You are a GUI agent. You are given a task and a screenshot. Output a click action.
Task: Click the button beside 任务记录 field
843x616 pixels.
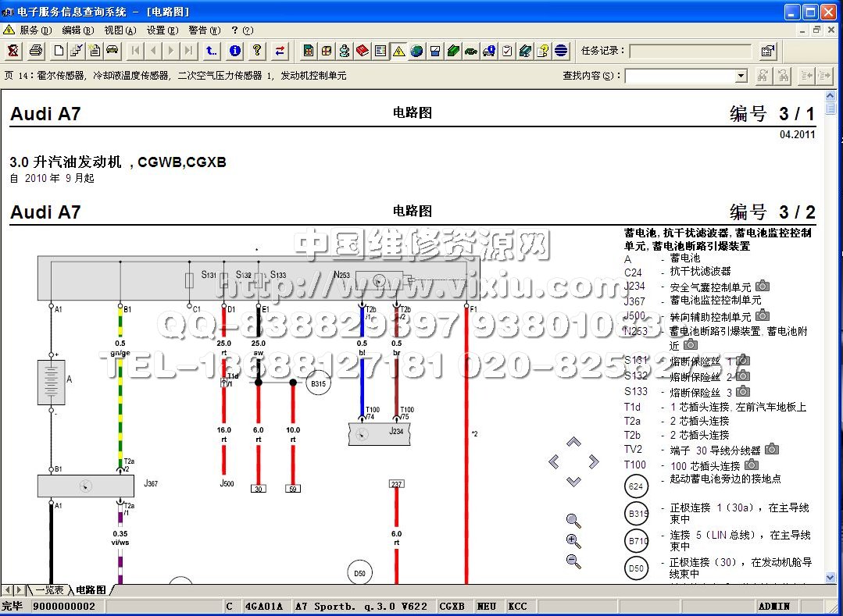click(x=768, y=51)
